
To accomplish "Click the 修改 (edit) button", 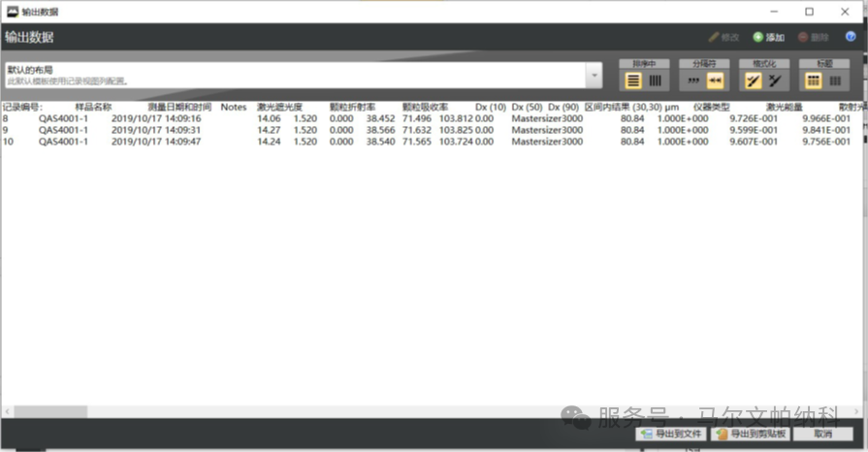I will (x=724, y=37).
